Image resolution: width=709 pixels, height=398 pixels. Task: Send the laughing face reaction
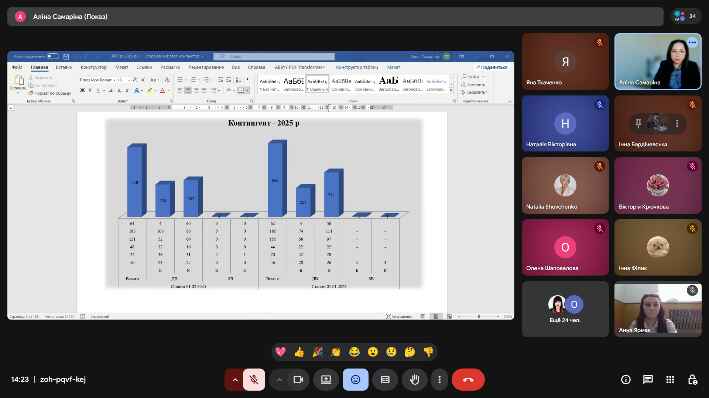point(354,352)
